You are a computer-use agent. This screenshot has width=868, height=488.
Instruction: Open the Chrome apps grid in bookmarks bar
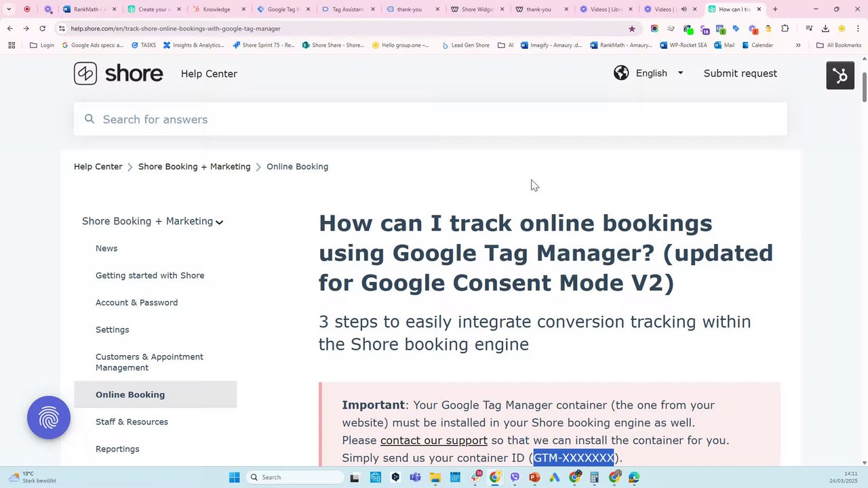12,45
